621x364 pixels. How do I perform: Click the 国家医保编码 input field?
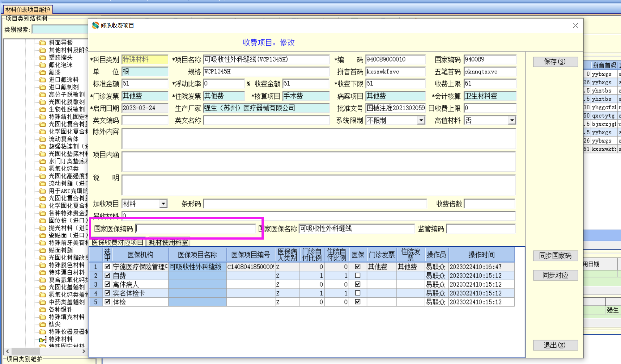point(195,229)
